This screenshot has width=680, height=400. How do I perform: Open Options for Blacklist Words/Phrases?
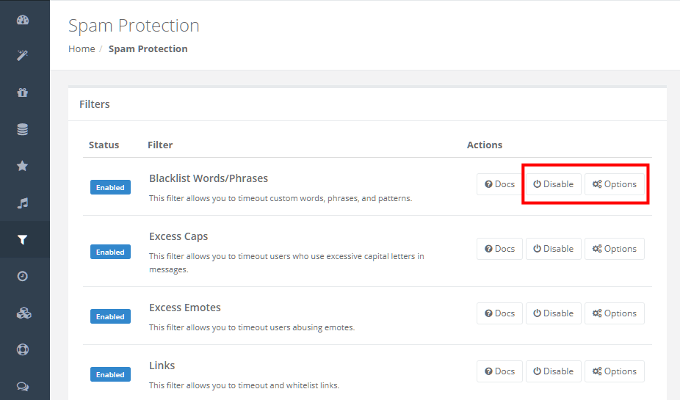tap(614, 184)
